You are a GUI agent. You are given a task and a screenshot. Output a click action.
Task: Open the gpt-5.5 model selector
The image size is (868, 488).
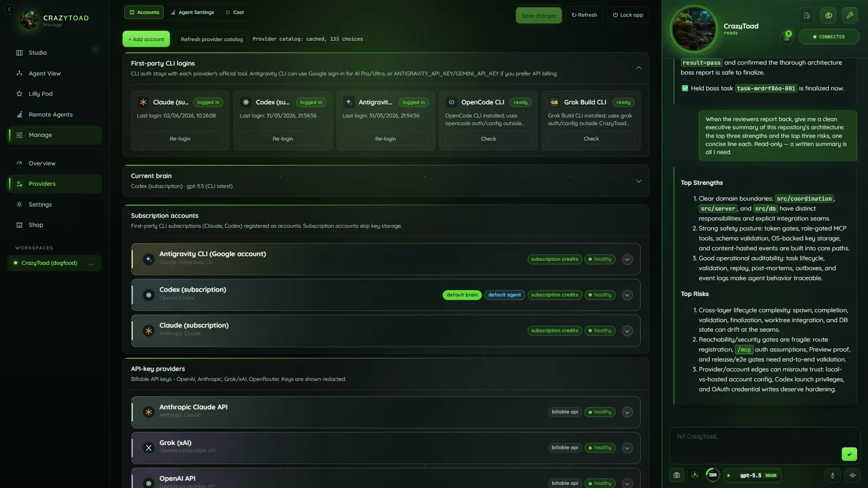point(753,476)
